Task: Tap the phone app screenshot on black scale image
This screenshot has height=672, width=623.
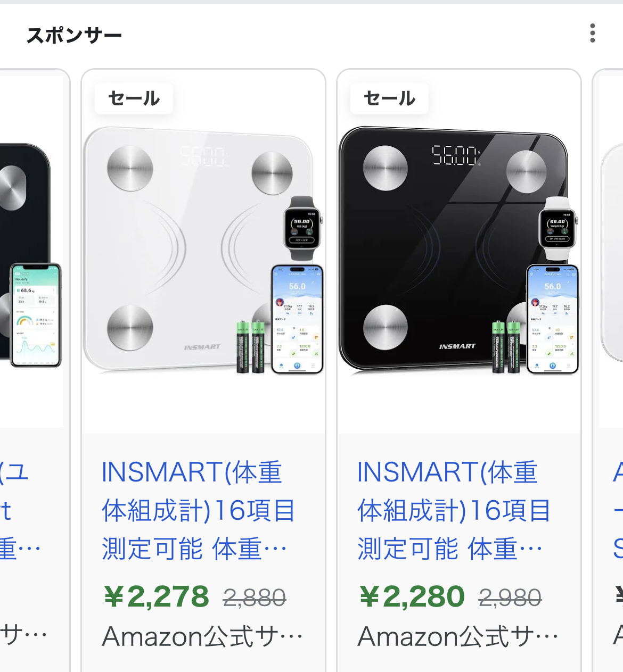Action: (553, 319)
